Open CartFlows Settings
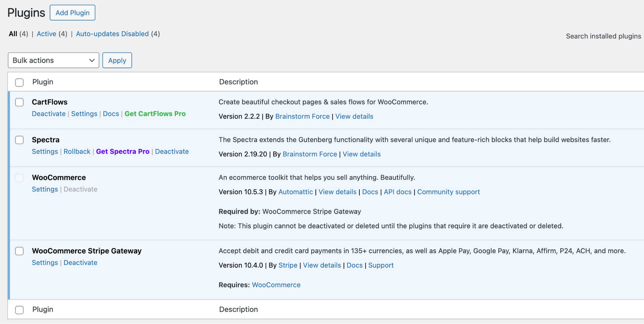This screenshot has height=324, width=644. [x=84, y=114]
